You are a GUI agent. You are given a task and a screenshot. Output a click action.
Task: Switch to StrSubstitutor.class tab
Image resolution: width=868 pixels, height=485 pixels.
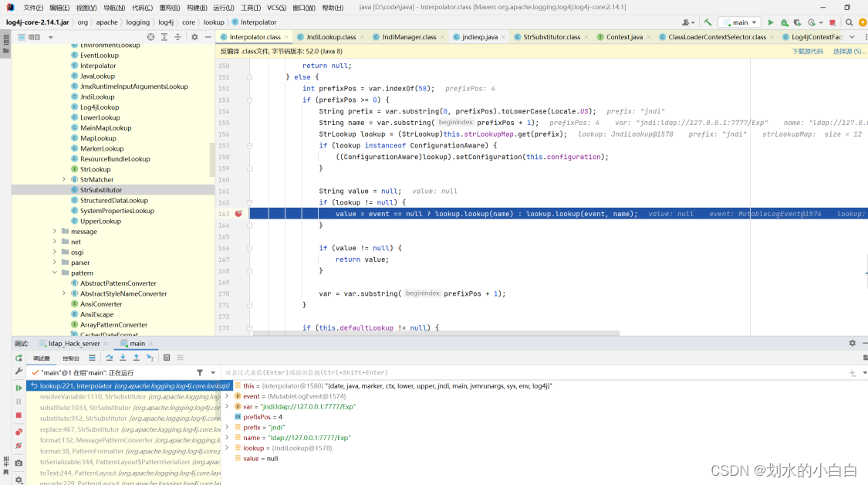[552, 37]
